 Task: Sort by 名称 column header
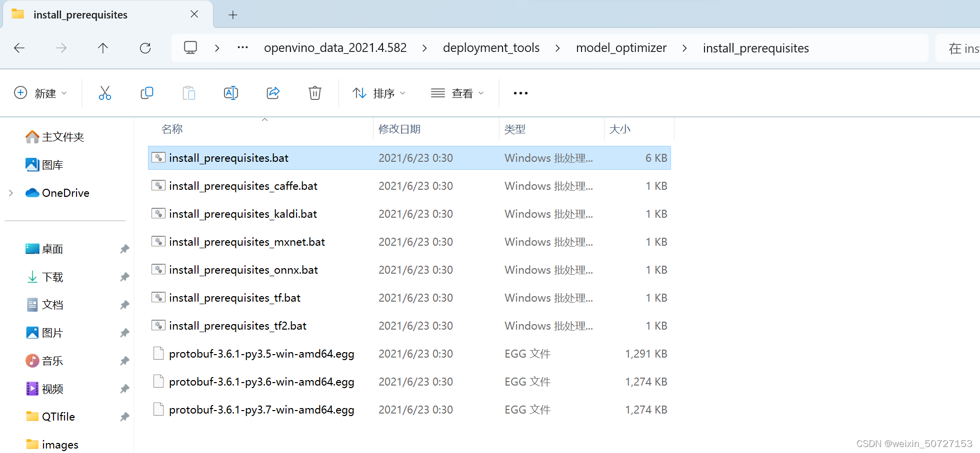pyautogui.click(x=172, y=129)
